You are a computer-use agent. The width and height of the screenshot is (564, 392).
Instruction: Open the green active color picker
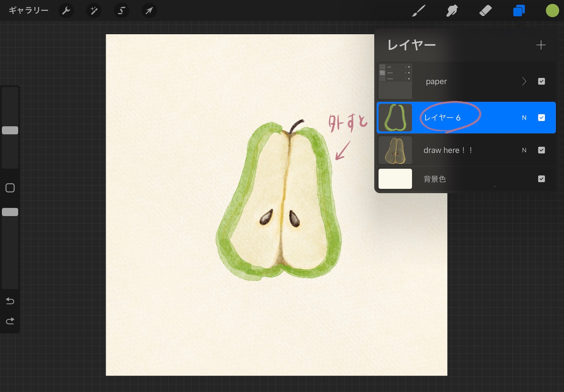[552, 11]
